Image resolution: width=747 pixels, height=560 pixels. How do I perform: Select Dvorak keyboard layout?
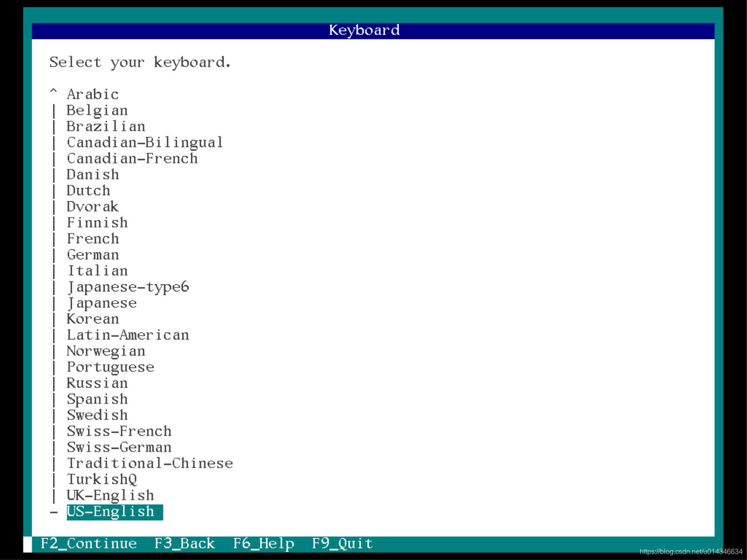click(x=93, y=206)
